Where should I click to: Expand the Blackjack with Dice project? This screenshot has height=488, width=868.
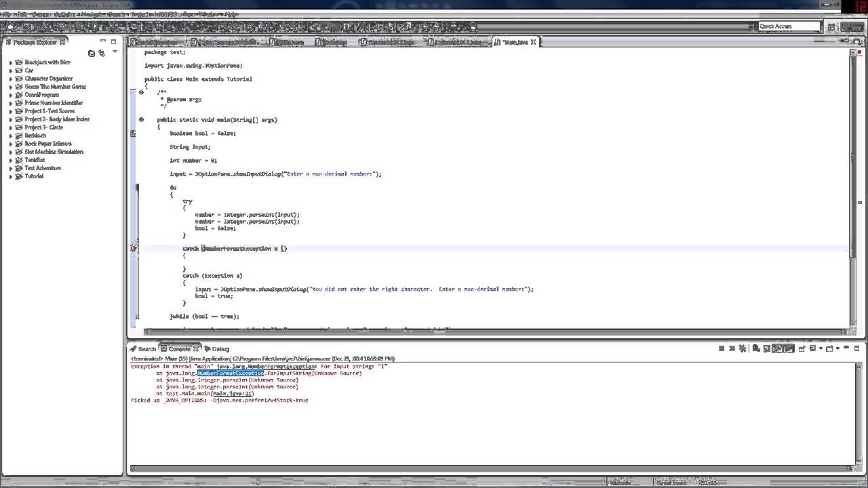11,62
